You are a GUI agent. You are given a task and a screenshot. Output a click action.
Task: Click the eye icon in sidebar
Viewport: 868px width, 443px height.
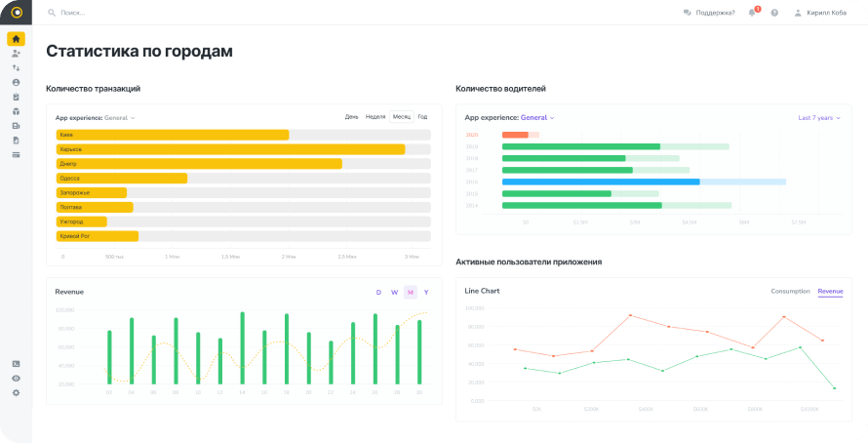tap(16, 378)
